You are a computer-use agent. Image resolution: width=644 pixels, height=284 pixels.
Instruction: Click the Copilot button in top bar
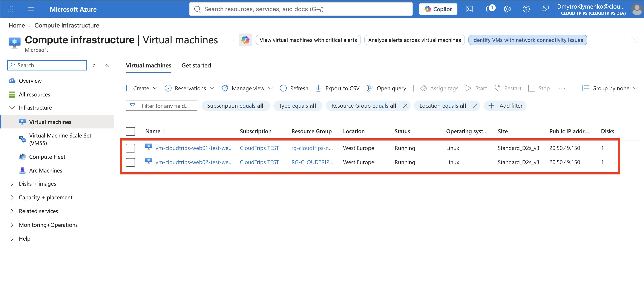pos(438,9)
